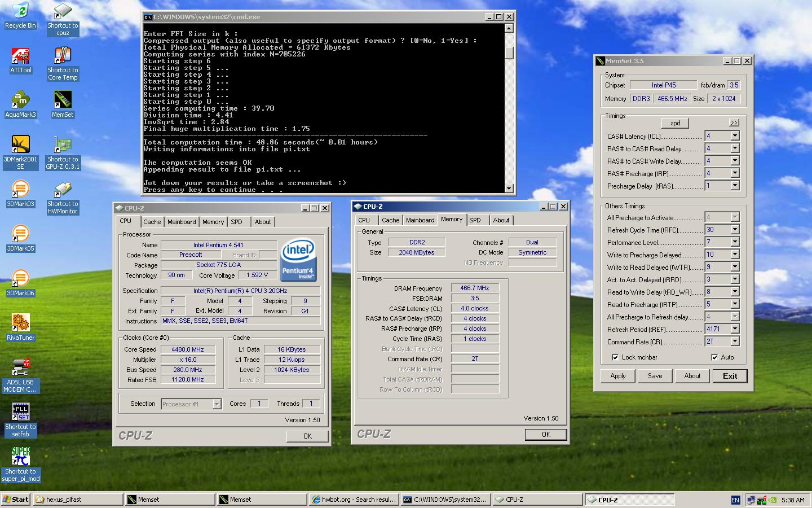Switch to About tab in left CPU-Z window
Viewport: 812px width, 508px height.
262,222
